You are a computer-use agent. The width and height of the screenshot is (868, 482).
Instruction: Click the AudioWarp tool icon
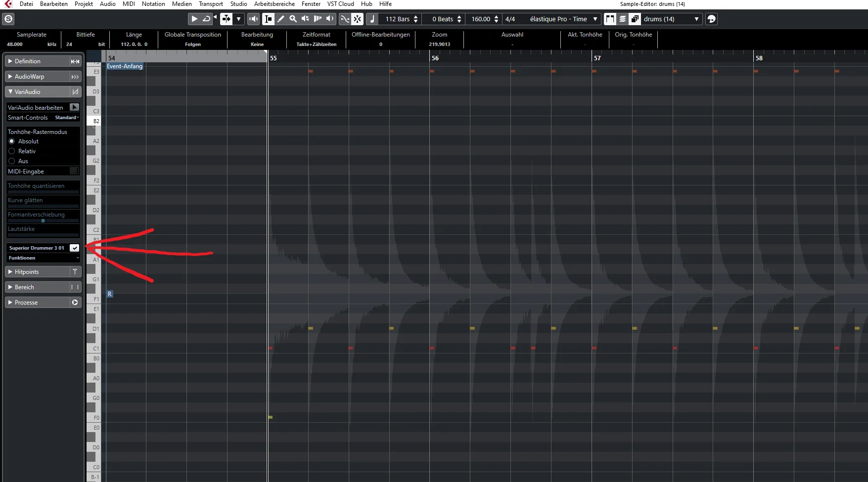75,77
